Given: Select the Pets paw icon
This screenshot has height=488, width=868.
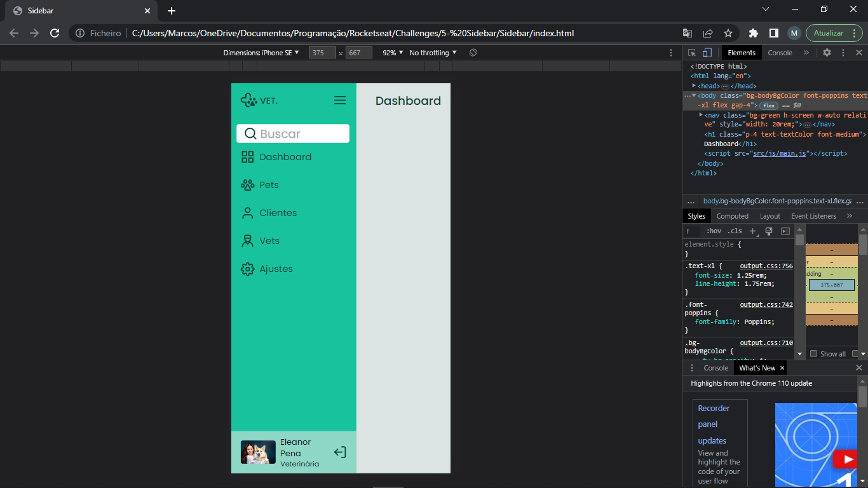Looking at the screenshot, I should click(x=248, y=185).
